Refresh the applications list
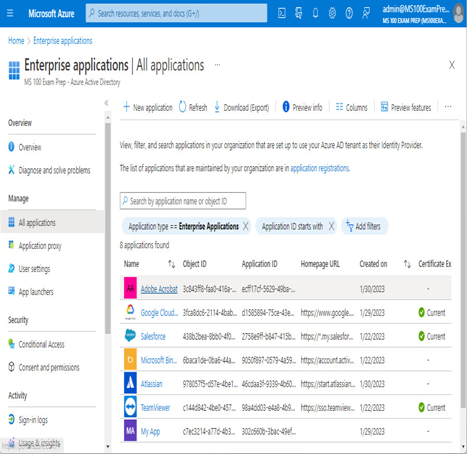 [x=193, y=107]
